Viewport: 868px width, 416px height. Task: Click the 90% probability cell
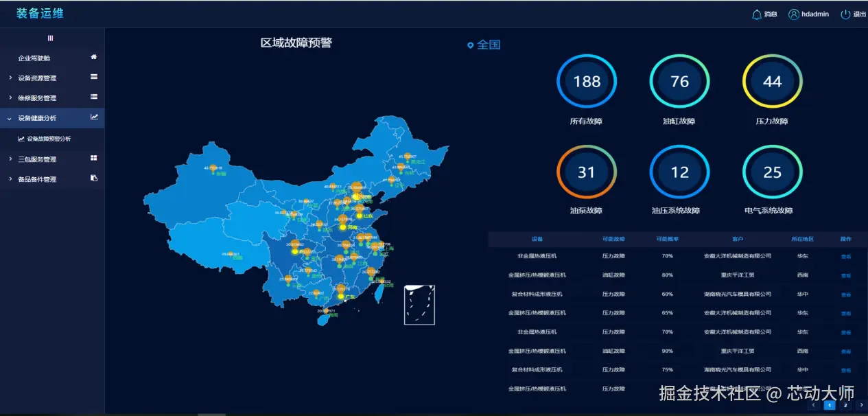pos(667,351)
